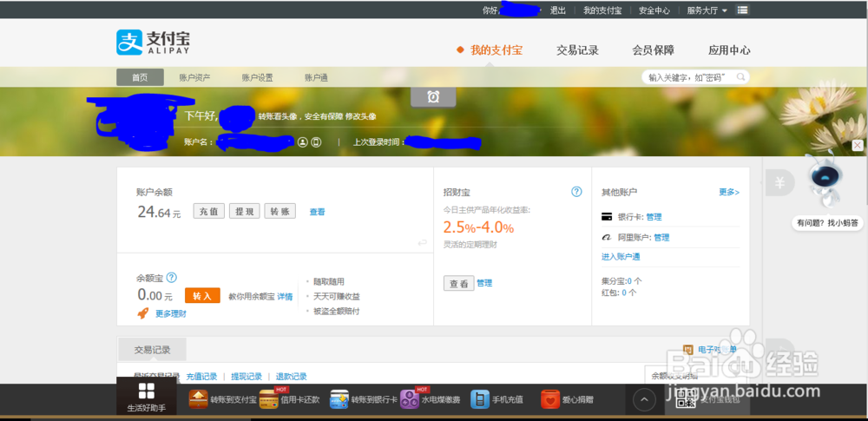Click the 进入账户通 link
The height and width of the screenshot is (421, 868).
click(621, 256)
